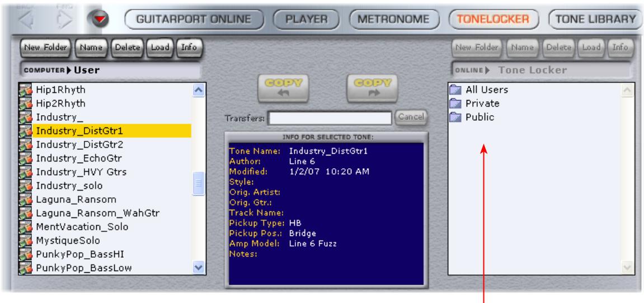Click the Info button in the Computer panel

pyautogui.click(x=189, y=48)
